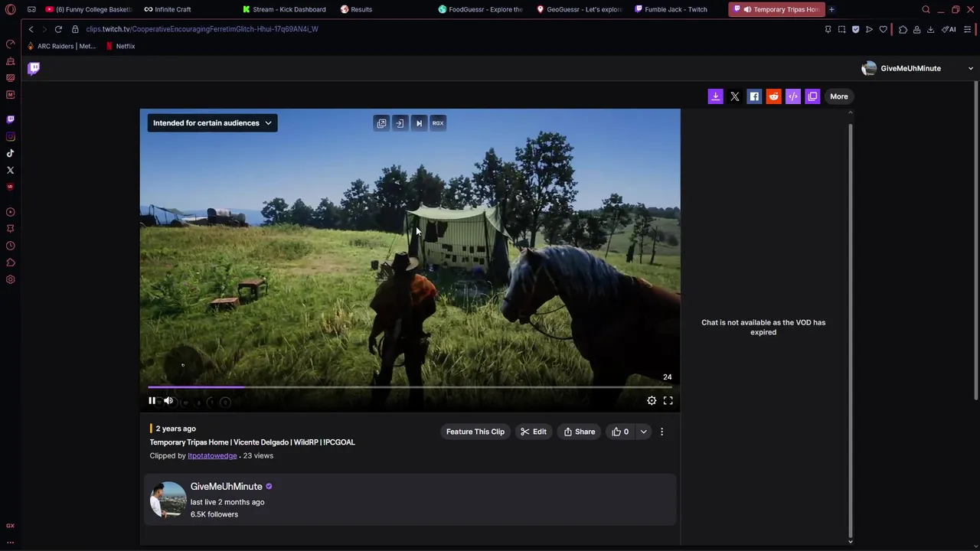
Task: Share the clip to Facebook
Action: pyautogui.click(x=754, y=96)
